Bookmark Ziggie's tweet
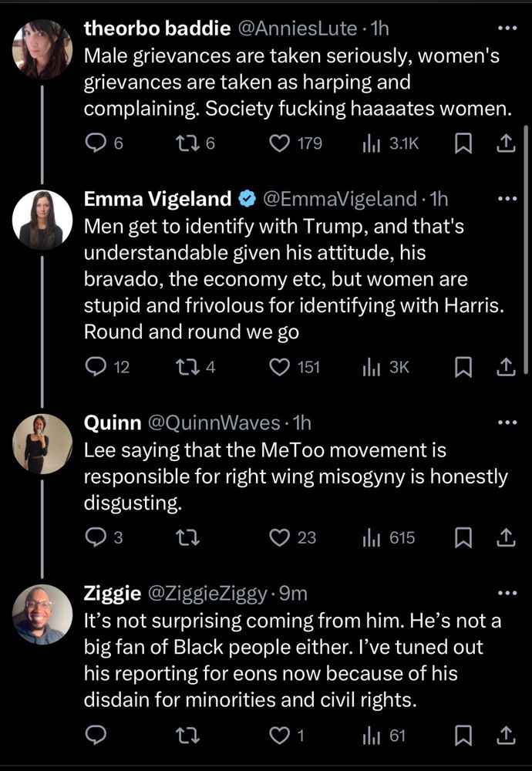The height and width of the screenshot is (771, 532). pos(464,736)
